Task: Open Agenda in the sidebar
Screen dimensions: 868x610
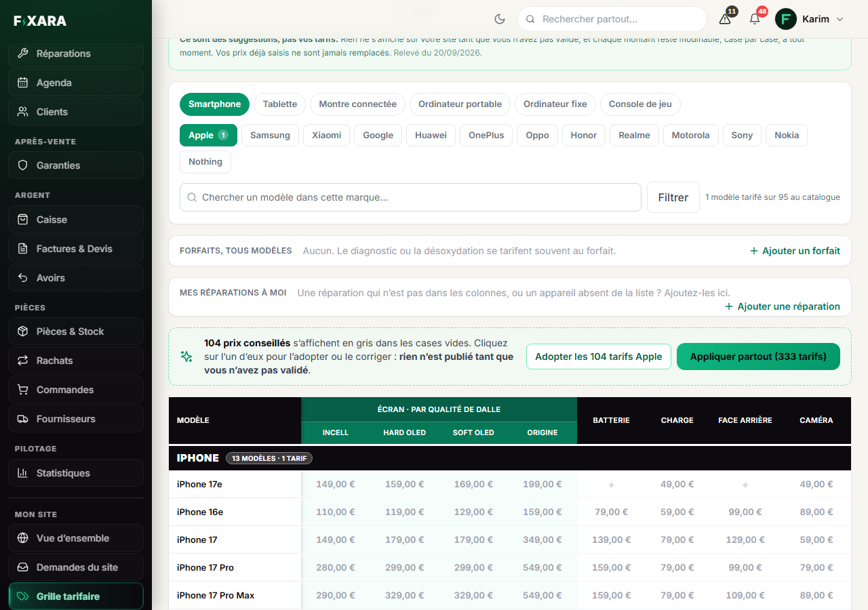Action: [76, 83]
